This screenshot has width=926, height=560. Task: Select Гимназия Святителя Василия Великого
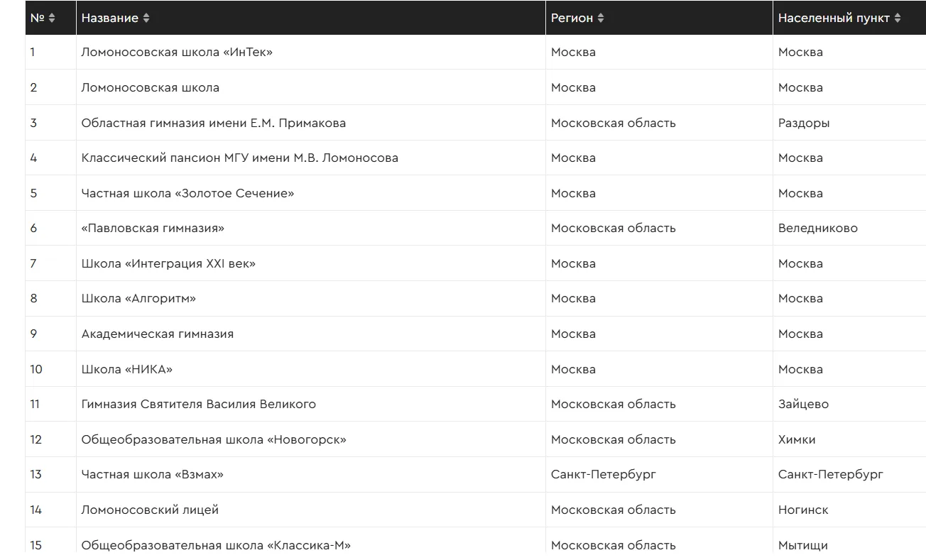point(199,405)
